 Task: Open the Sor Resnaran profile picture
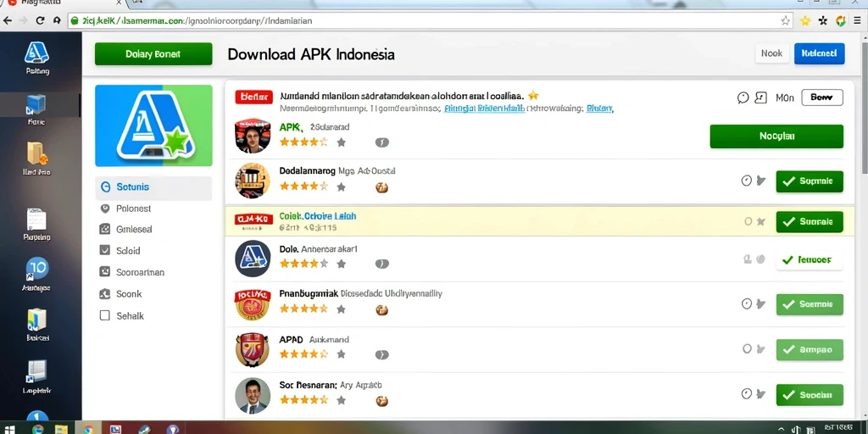click(253, 395)
